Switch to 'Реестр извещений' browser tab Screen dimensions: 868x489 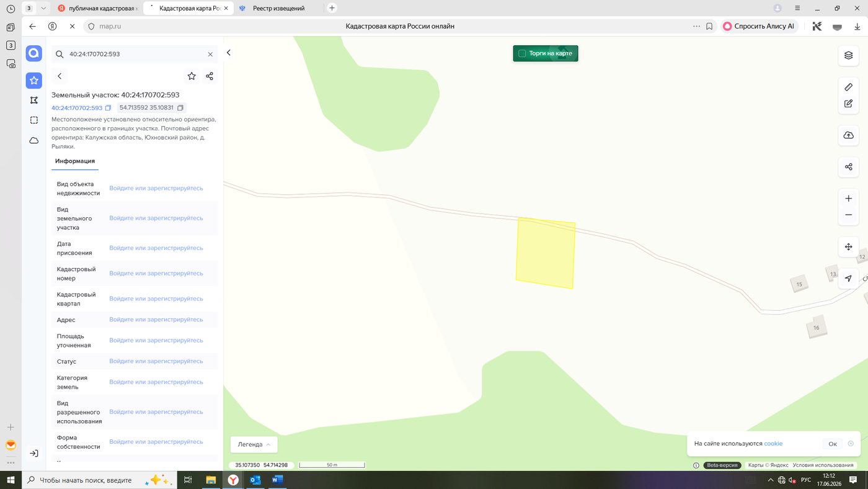tap(278, 8)
